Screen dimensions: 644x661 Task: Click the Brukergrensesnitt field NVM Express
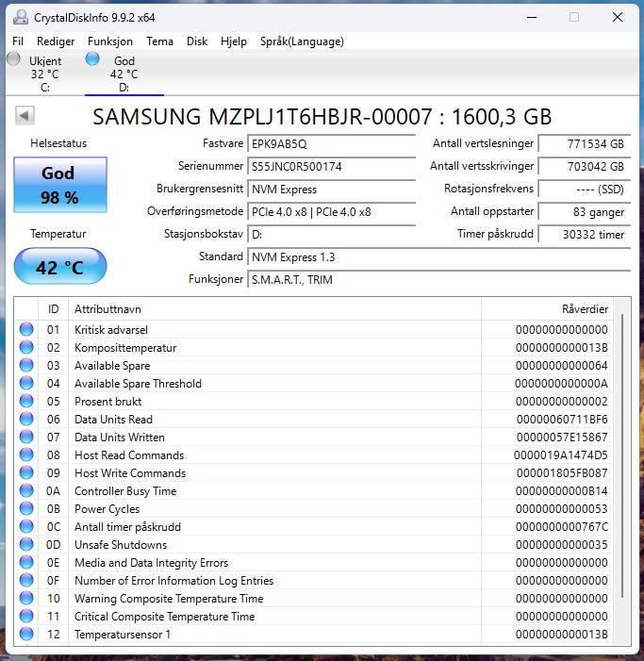click(331, 190)
